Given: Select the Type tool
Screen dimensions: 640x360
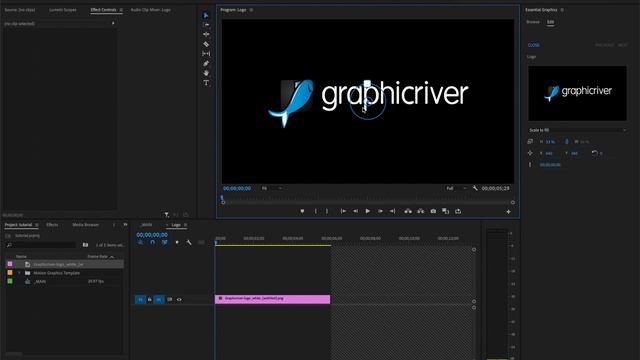Looking at the screenshot, I should [x=206, y=83].
